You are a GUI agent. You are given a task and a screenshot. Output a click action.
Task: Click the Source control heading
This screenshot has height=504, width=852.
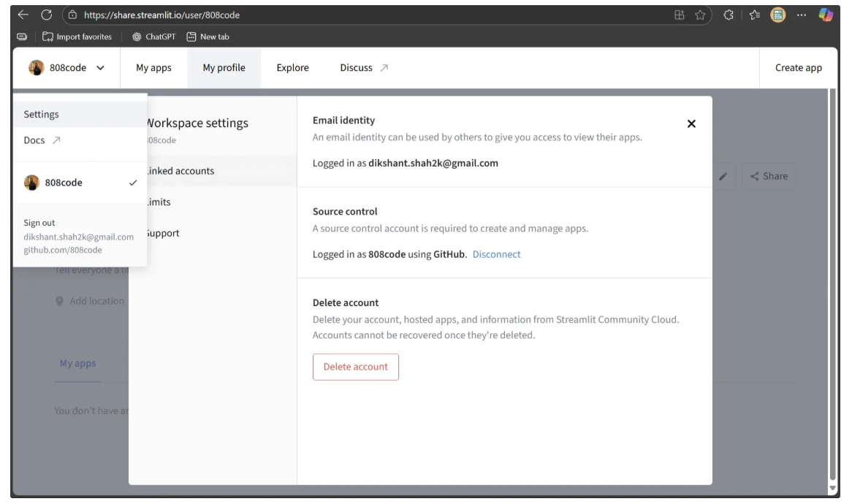coord(344,211)
